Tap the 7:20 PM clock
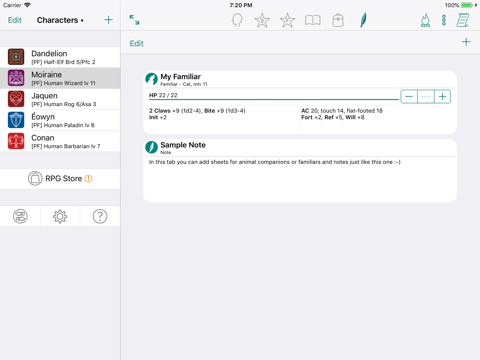The height and width of the screenshot is (360, 480). (241, 5)
